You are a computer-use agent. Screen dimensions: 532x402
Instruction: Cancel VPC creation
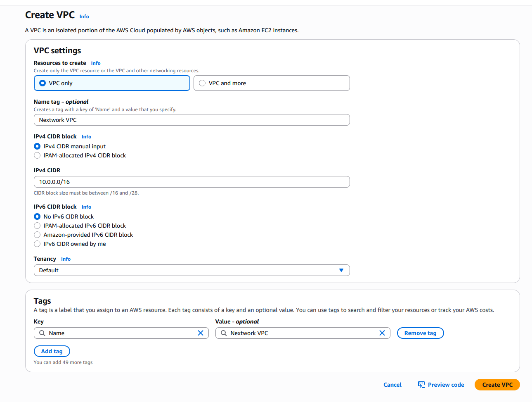[392, 385]
